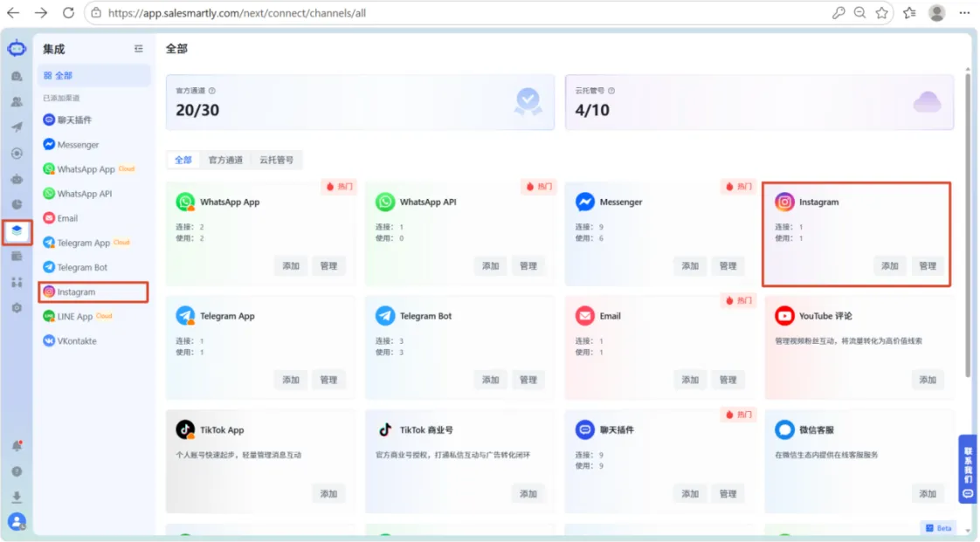This screenshot has height=542, width=980.
Task: Click 添加 on the 微信客服 card
Action: point(928,494)
